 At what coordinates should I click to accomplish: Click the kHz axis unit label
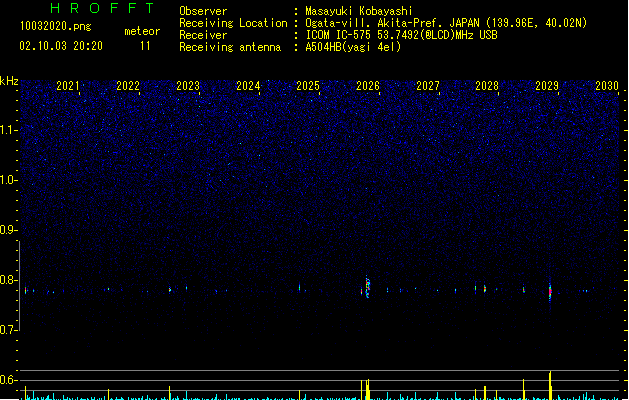[9, 81]
